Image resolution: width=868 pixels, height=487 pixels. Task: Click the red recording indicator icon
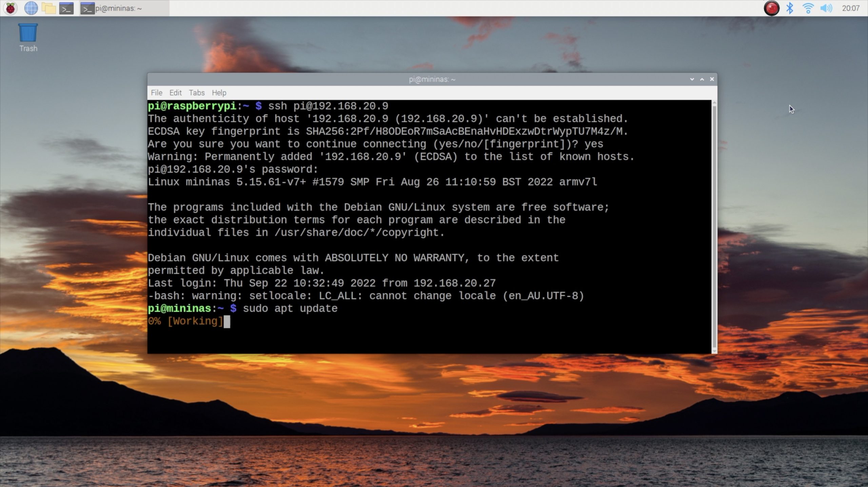coord(771,8)
